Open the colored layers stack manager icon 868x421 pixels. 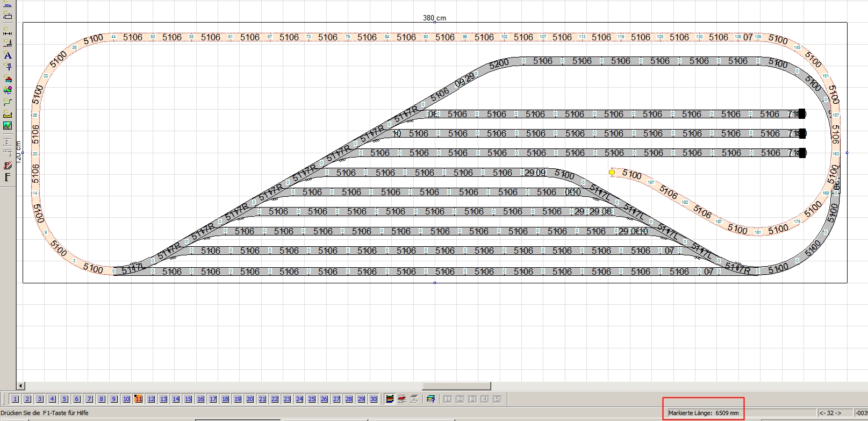click(x=390, y=399)
